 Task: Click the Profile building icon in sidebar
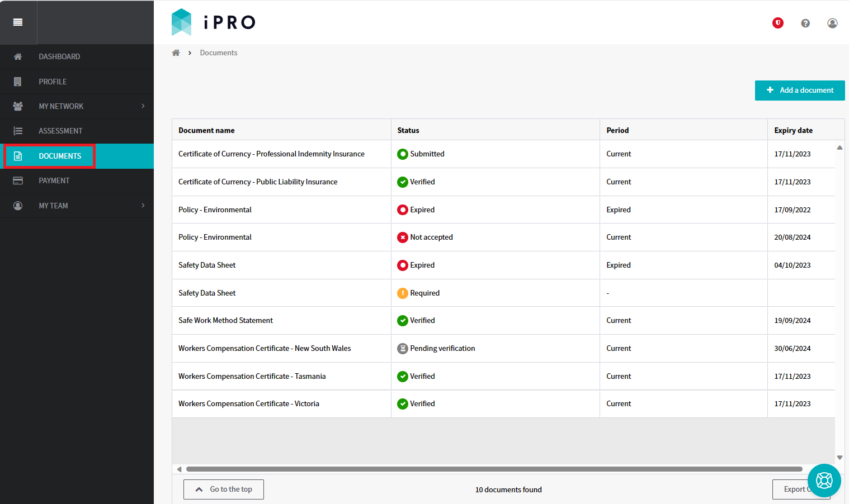click(x=18, y=82)
